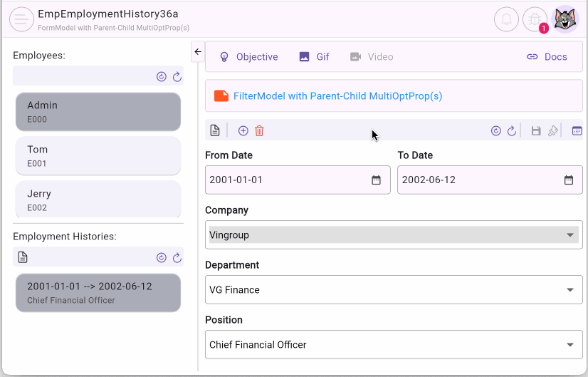Open the Position dropdown

click(569, 345)
